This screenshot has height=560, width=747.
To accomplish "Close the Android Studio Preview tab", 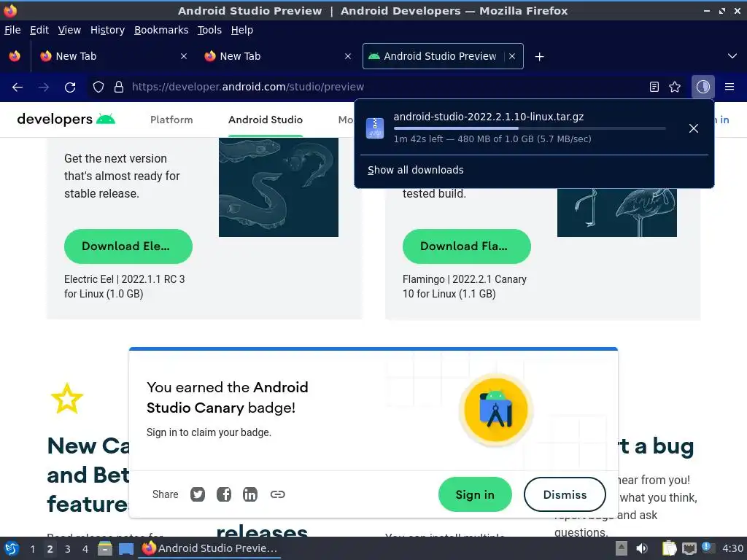I will coord(512,56).
